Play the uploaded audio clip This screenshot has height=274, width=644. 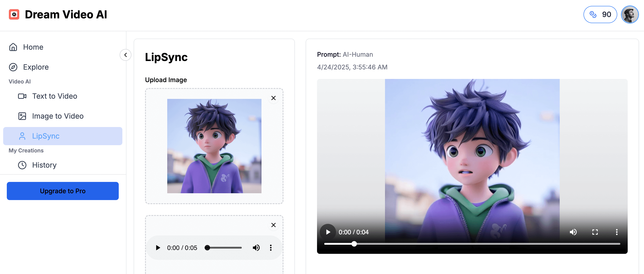click(x=158, y=248)
